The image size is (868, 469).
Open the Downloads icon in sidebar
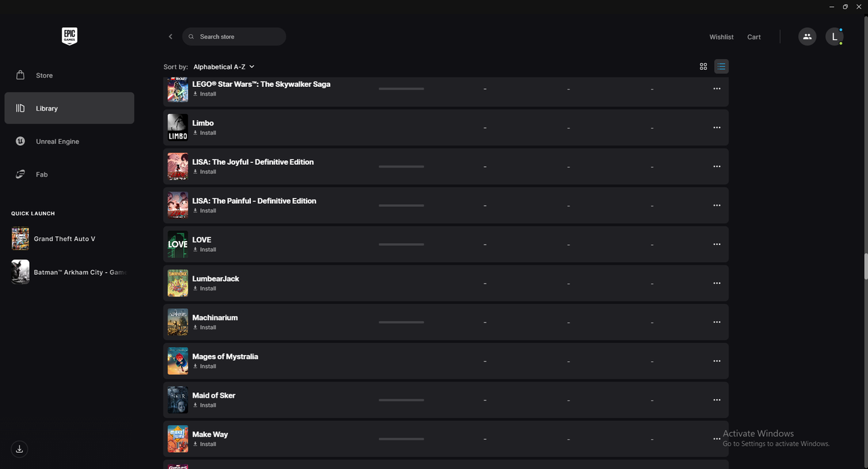20,449
